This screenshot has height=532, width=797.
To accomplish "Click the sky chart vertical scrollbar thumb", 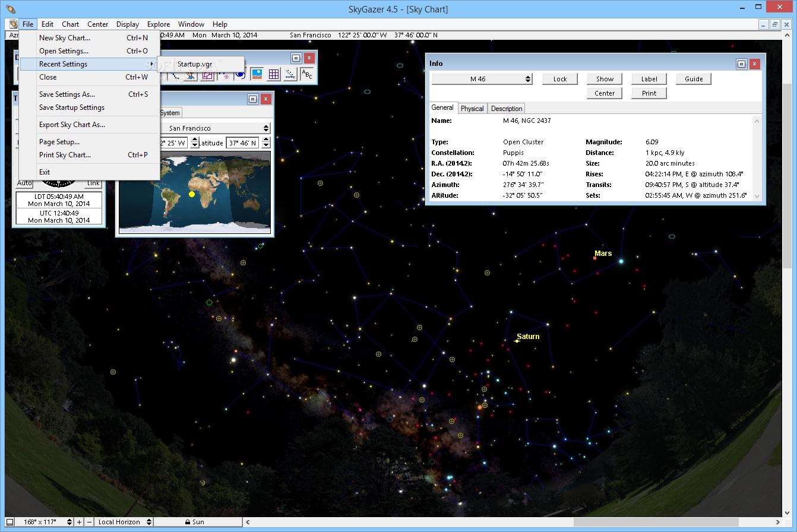I will point(787,175).
